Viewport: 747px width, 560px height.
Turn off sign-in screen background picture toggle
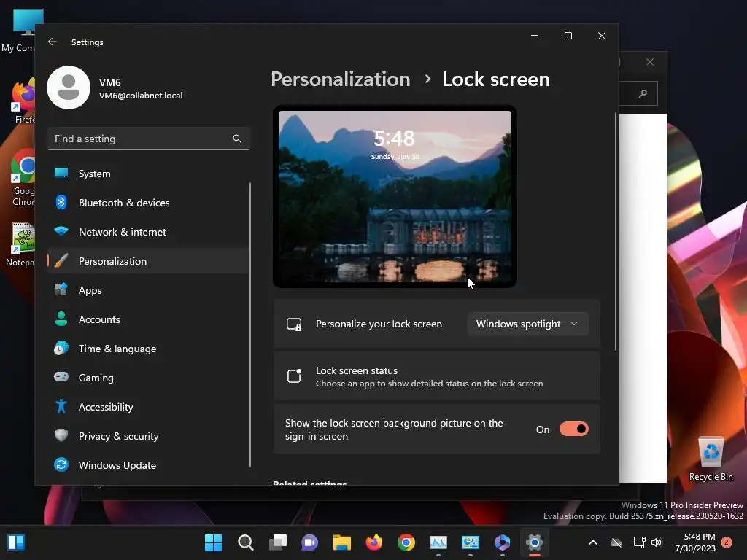pos(574,429)
